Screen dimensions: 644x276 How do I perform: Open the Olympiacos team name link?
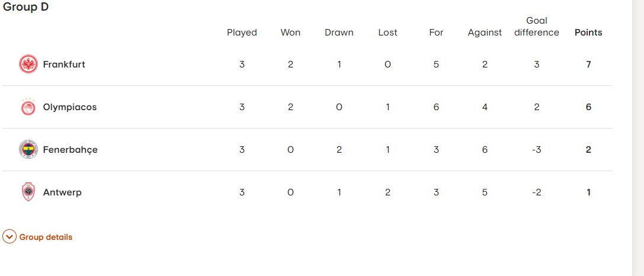pyautogui.click(x=70, y=107)
